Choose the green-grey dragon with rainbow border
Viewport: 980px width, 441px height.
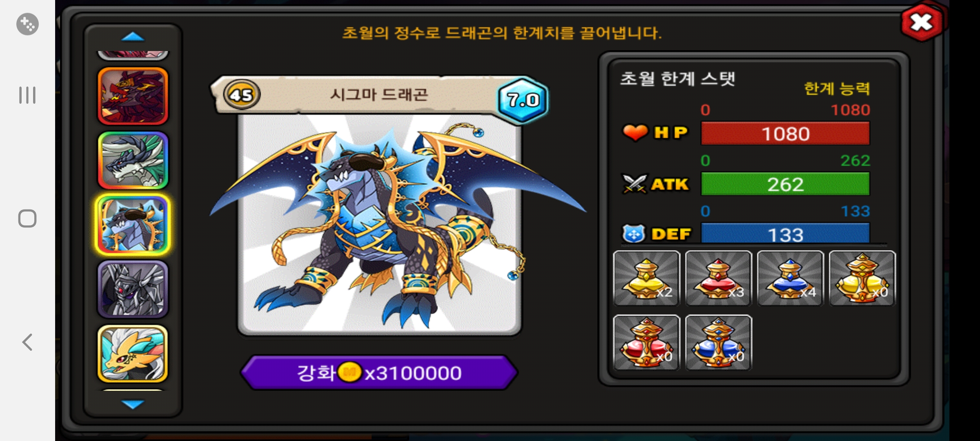coord(133,160)
